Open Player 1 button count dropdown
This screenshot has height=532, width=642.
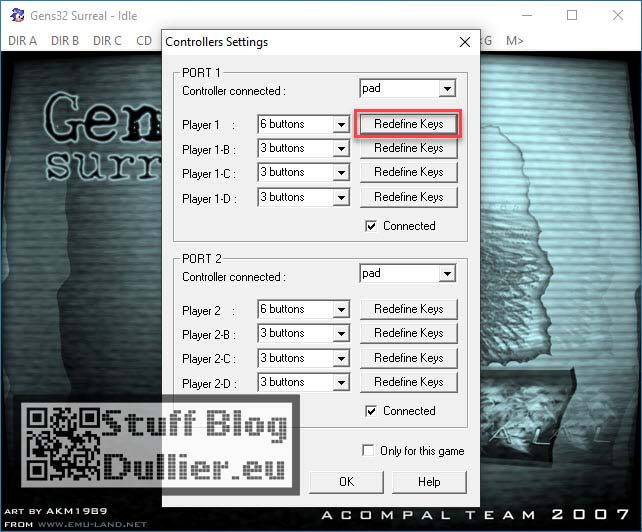coord(340,125)
